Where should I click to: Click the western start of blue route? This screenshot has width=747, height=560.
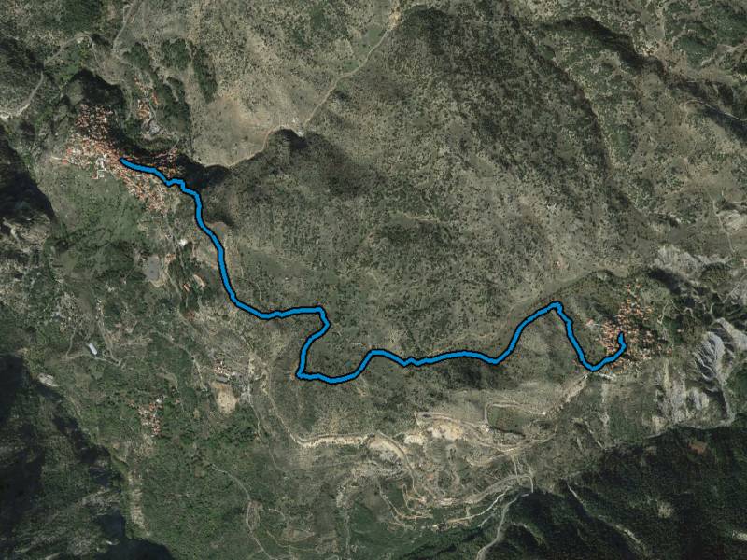[x=124, y=161]
